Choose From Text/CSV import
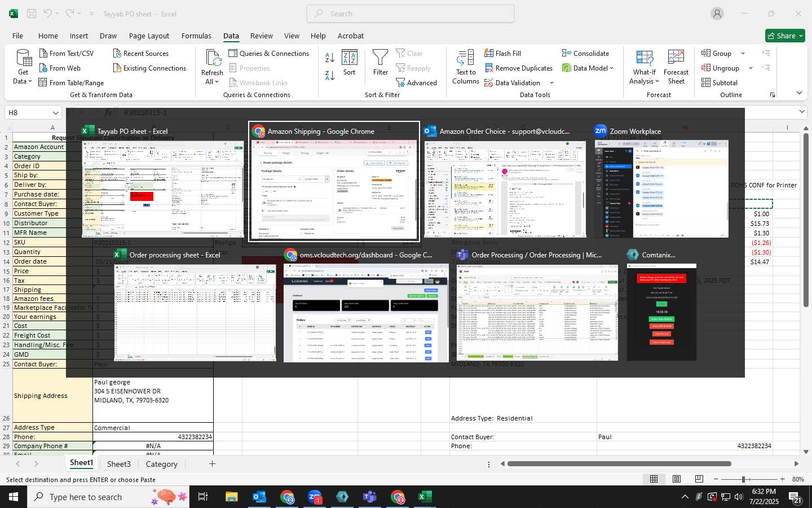This screenshot has height=508, width=812. tap(66, 53)
